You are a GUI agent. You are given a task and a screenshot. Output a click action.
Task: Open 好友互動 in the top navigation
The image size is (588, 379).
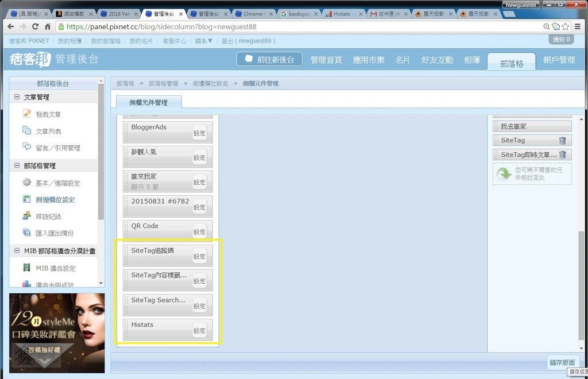pyautogui.click(x=437, y=60)
